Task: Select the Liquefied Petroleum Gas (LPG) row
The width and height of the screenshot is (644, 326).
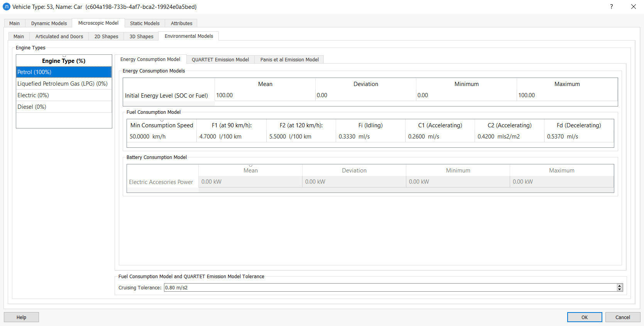Action: pos(64,84)
